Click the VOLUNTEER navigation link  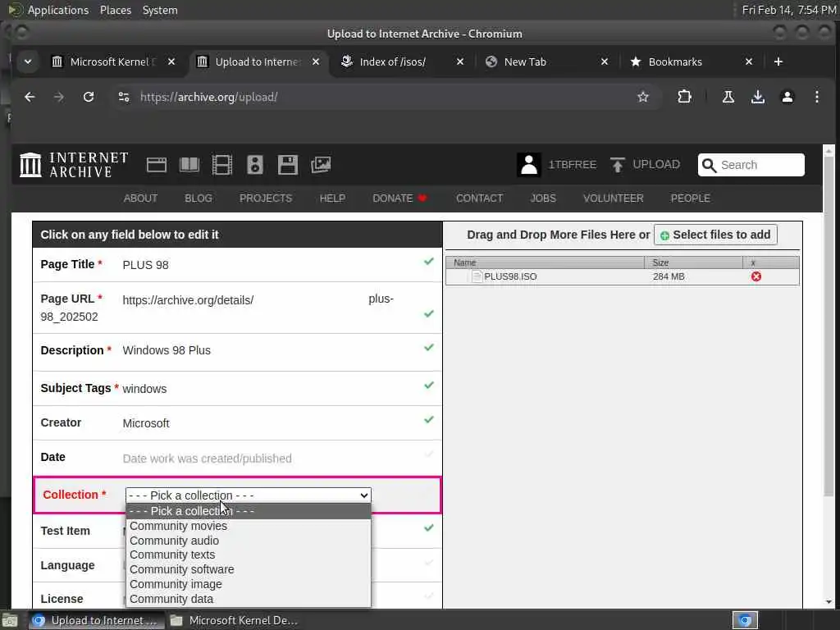614,199
